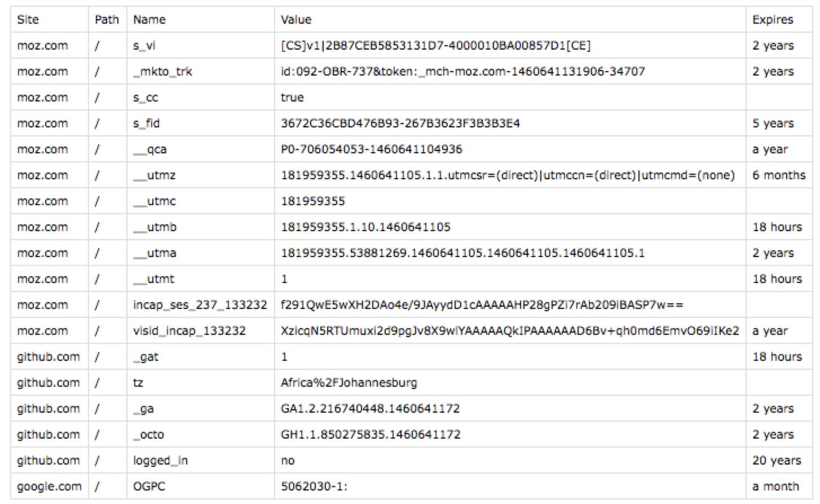Select the visid_incap_133232 cookie value
This screenshot has height=504, width=820.
[x=510, y=331]
